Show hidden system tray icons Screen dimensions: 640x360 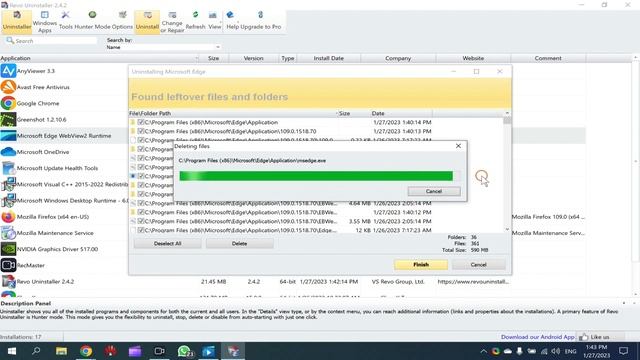click(484, 351)
